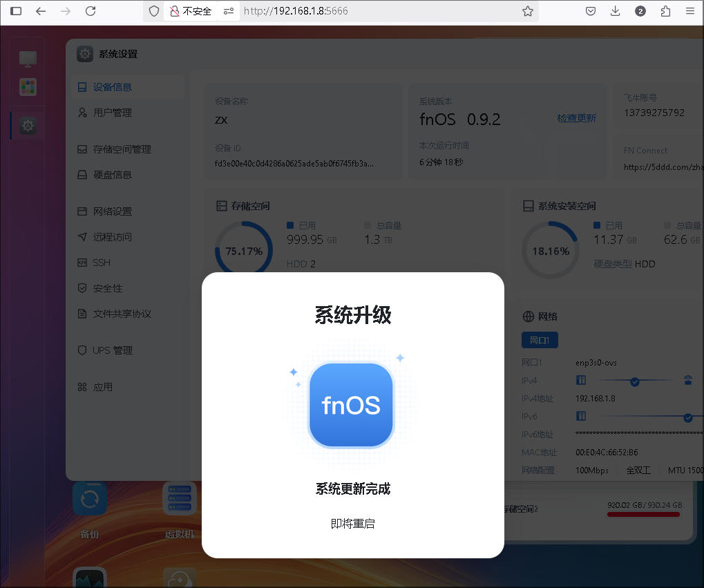The height and width of the screenshot is (588, 704).
Task: Open the browser downloads icon
Action: tap(615, 11)
